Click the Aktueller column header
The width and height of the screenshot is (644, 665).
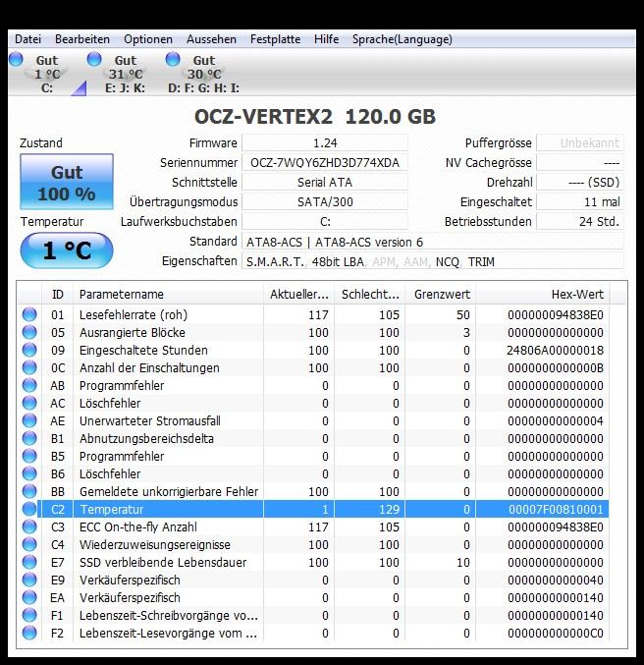click(298, 294)
